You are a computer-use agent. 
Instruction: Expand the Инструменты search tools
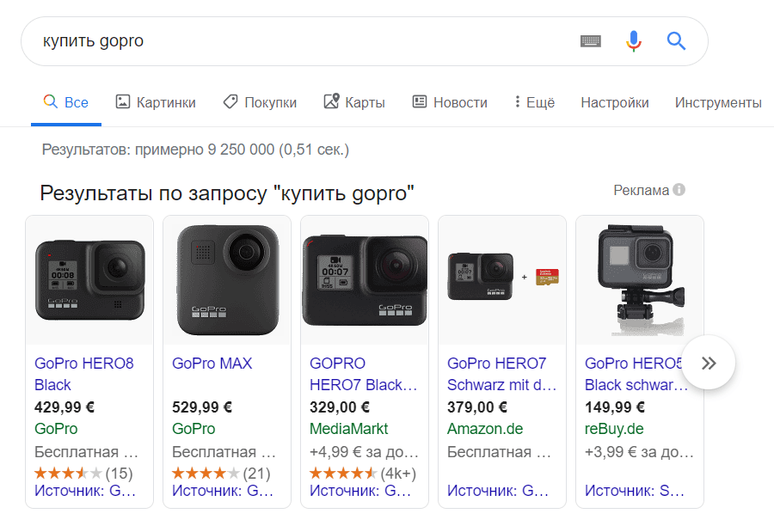[718, 102]
